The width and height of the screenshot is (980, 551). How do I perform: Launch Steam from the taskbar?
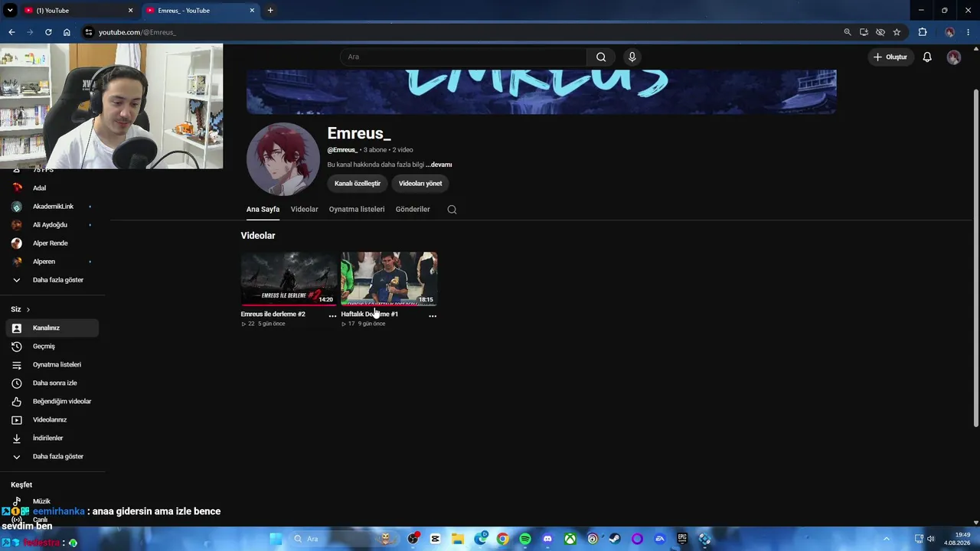(614, 539)
